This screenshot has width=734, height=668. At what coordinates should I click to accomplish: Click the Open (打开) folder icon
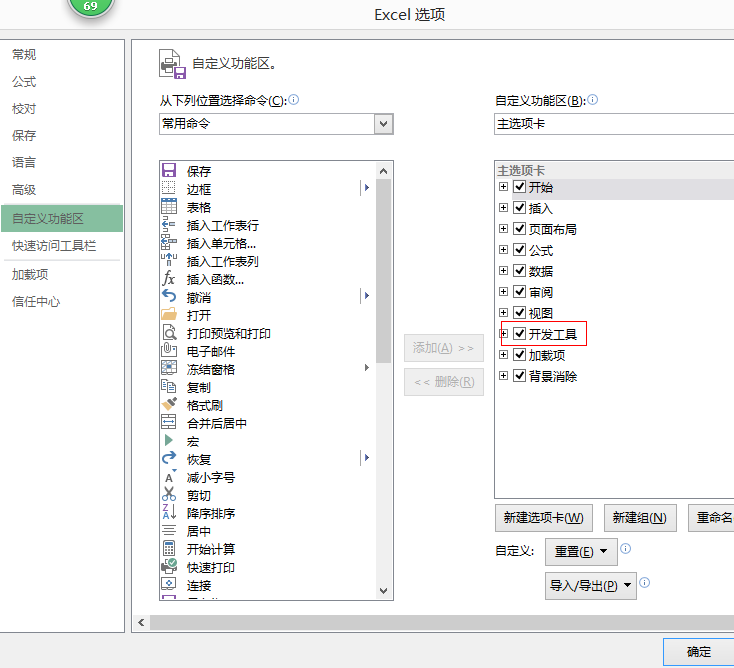tap(169, 315)
